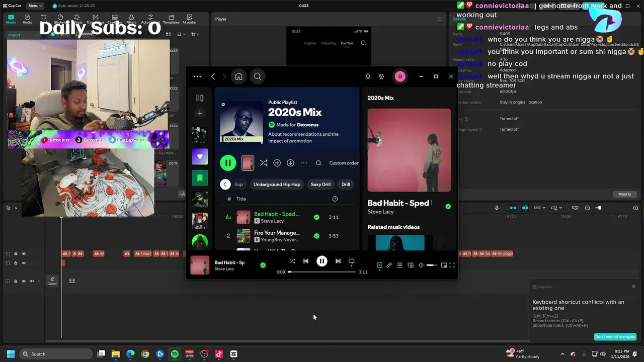Open Spotify search magnifier in top bar
The image size is (644, 362).
[x=257, y=76]
